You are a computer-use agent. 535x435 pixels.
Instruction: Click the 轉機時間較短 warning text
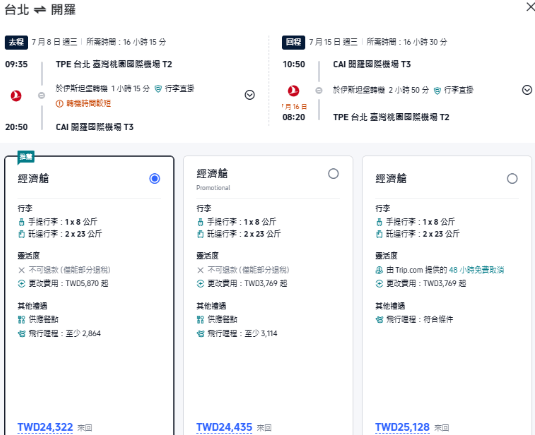[89, 103]
